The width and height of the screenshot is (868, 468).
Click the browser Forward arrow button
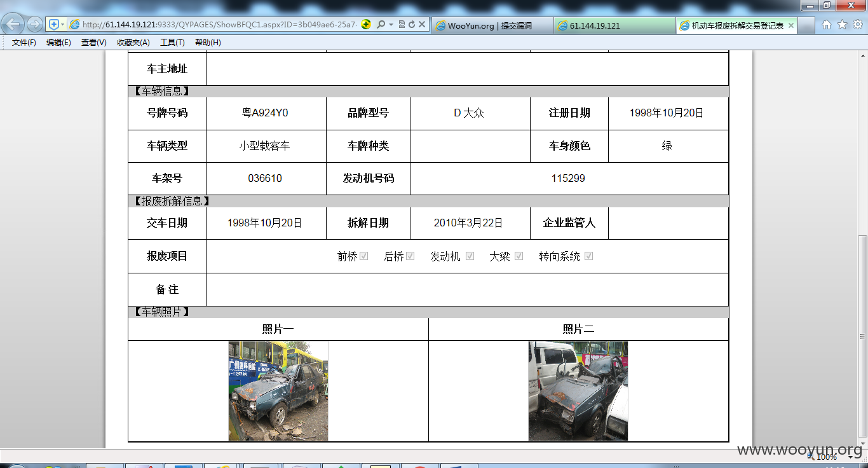pos(35,25)
